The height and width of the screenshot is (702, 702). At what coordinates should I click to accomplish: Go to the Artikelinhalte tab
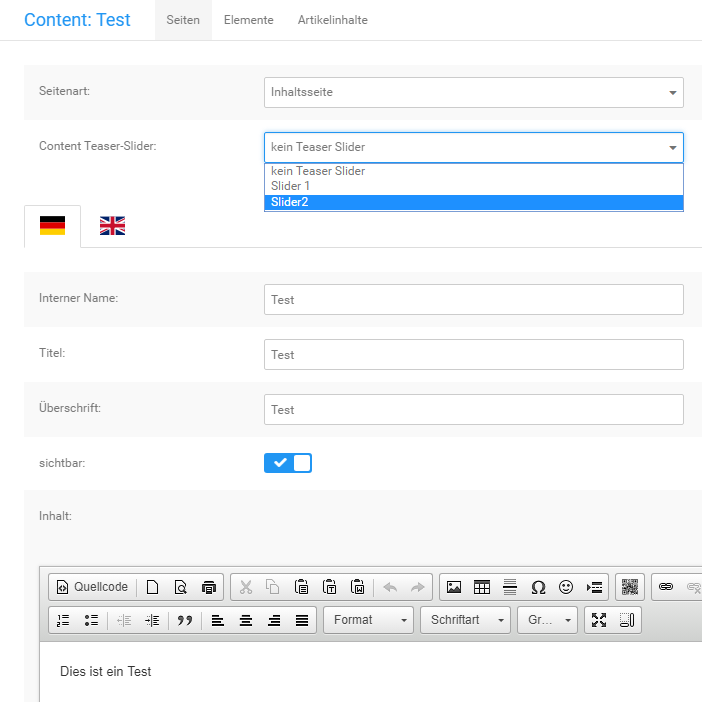click(x=332, y=20)
